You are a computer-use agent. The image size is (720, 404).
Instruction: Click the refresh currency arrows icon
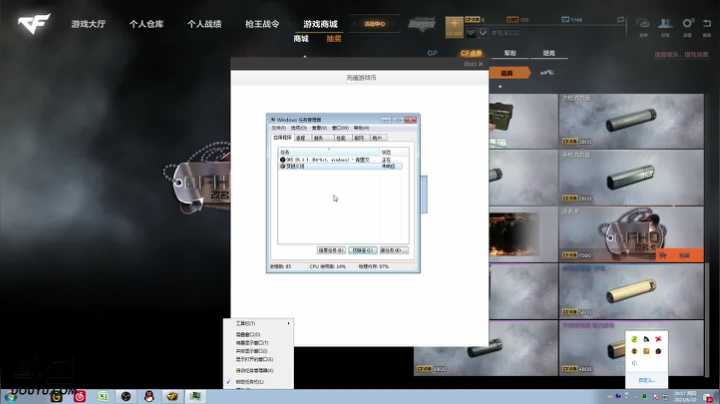click(620, 20)
